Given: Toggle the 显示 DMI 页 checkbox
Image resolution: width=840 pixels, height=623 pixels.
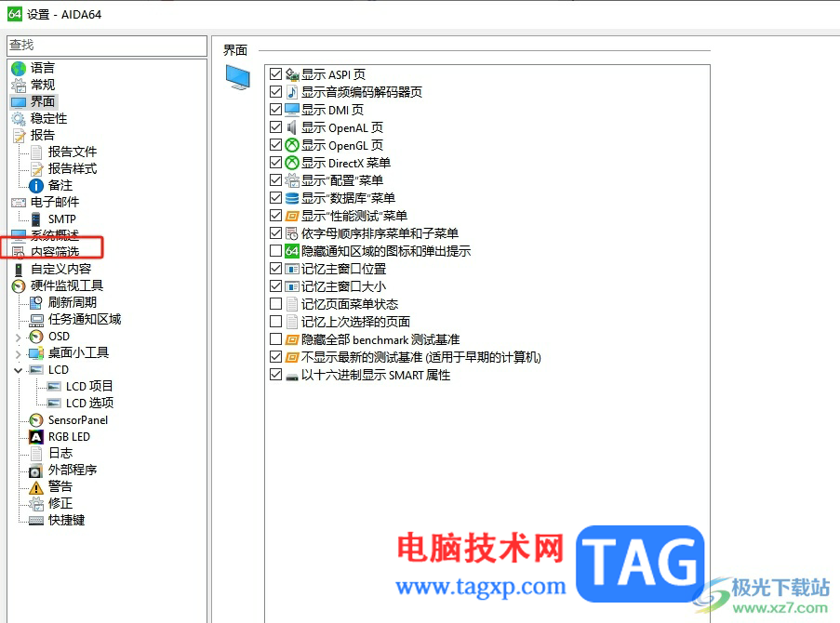Looking at the screenshot, I should point(276,110).
